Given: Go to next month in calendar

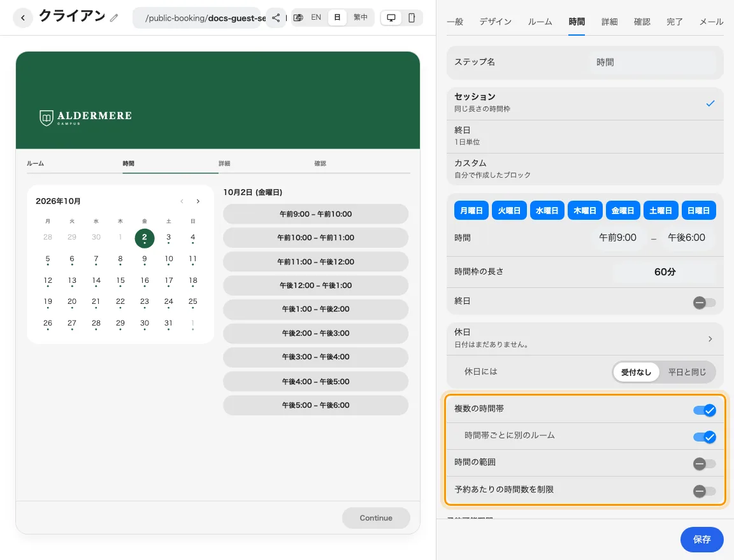Looking at the screenshot, I should [198, 201].
